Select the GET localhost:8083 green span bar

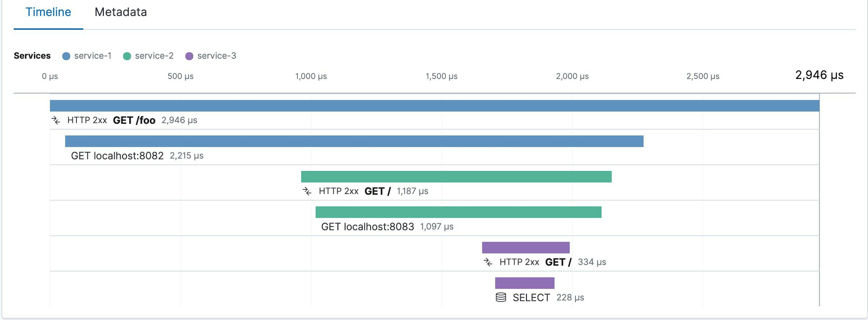pos(458,212)
